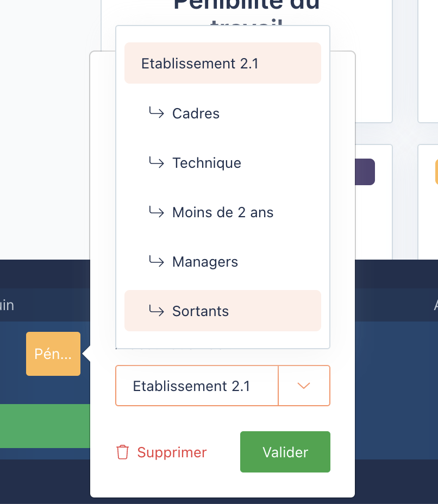438x504 pixels.
Task: Select the highlighted Etablissement 2.1 list option
Action: [200, 64]
